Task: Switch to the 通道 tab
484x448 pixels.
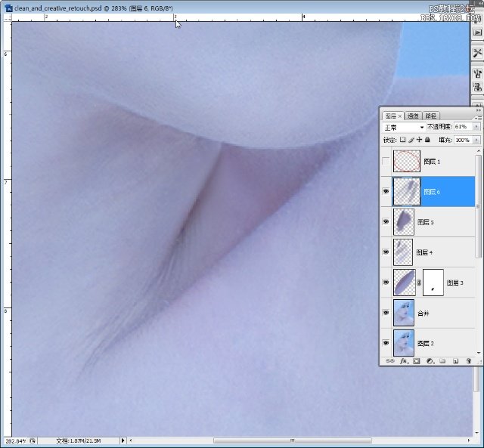Action: [x=413, y=116]
